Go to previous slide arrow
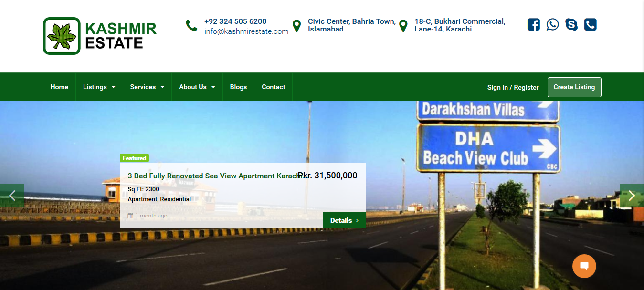The image size is (644, 290). (x=12, y=196)
